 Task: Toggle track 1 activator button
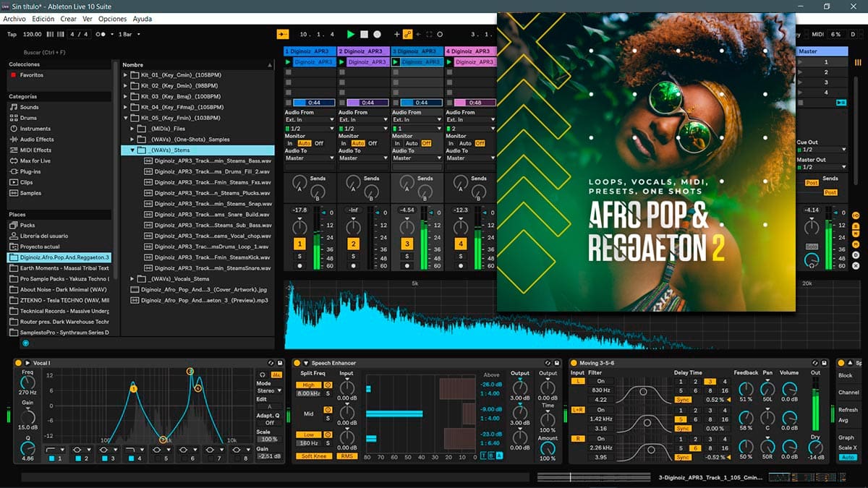(x=299, y=244)
